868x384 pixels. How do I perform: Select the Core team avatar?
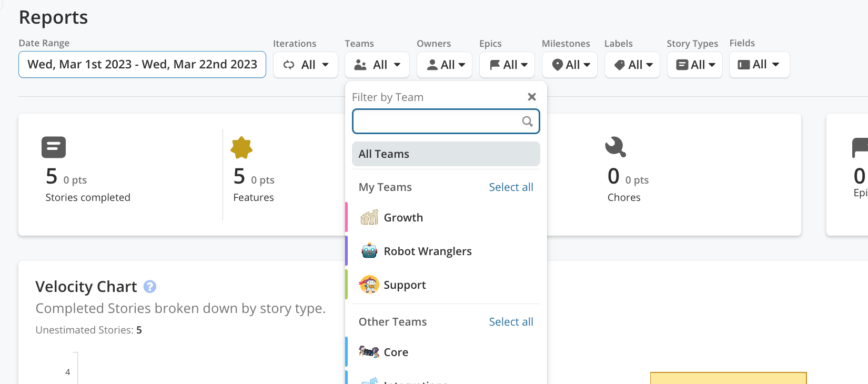click(x=369, y=352)
